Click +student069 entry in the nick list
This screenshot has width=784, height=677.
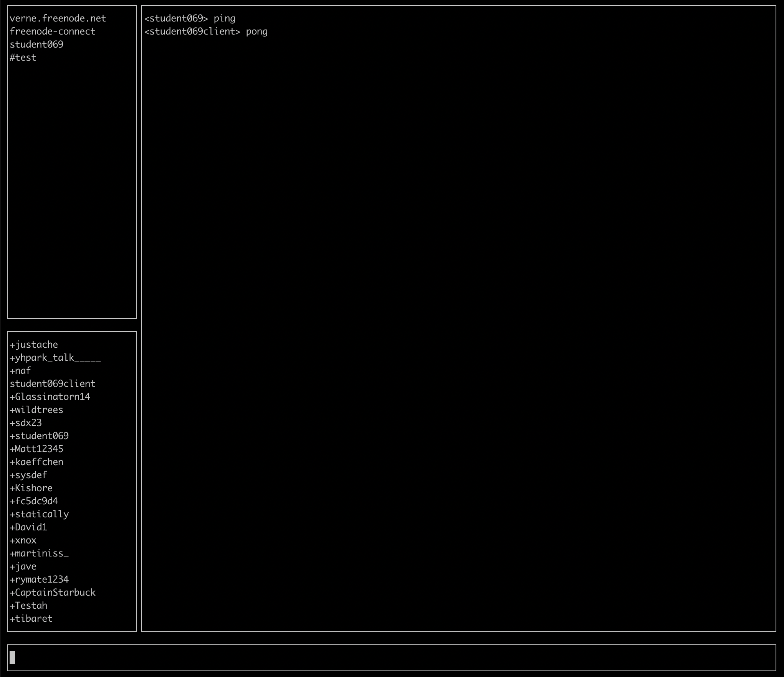click(x=39, y=436)
